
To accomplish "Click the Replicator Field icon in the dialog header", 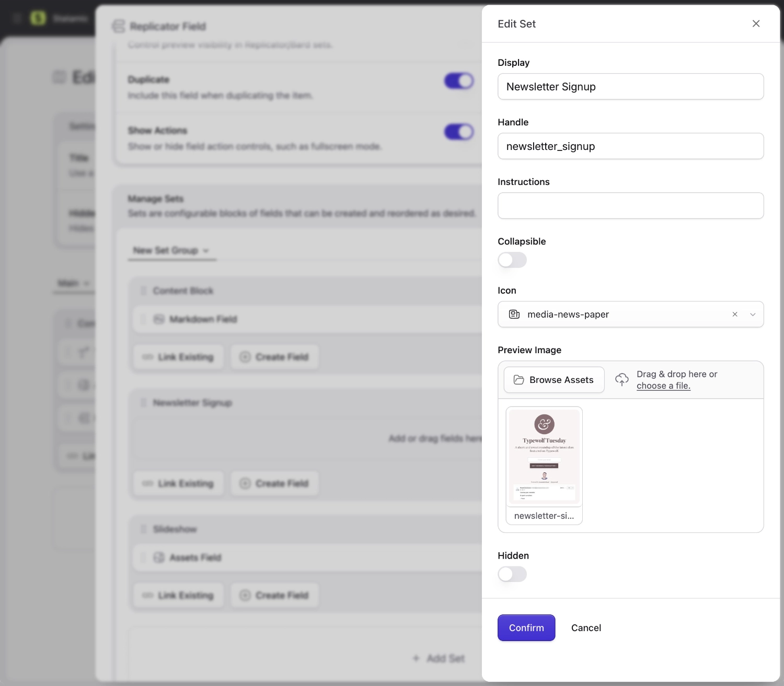I will (118, 26).
